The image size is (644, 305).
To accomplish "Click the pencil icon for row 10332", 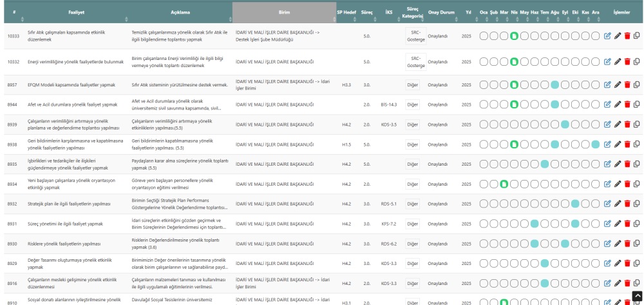I will (617, 62).
